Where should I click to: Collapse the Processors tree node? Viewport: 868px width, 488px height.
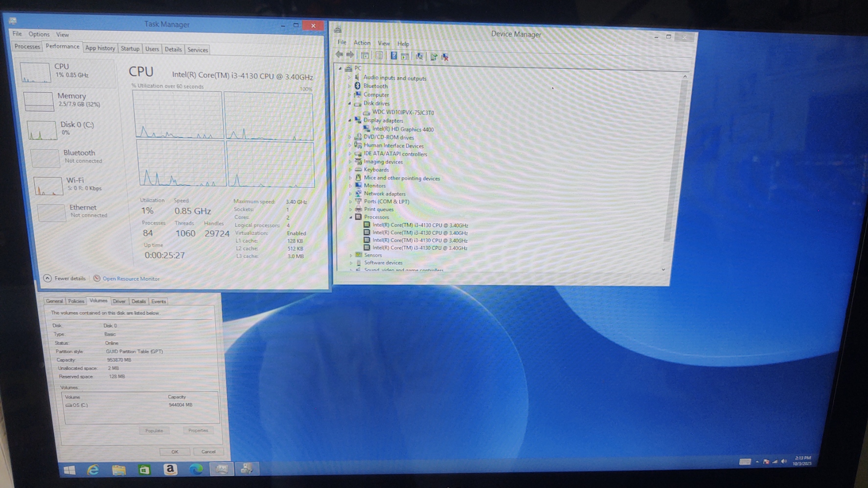tap(351, 217)
